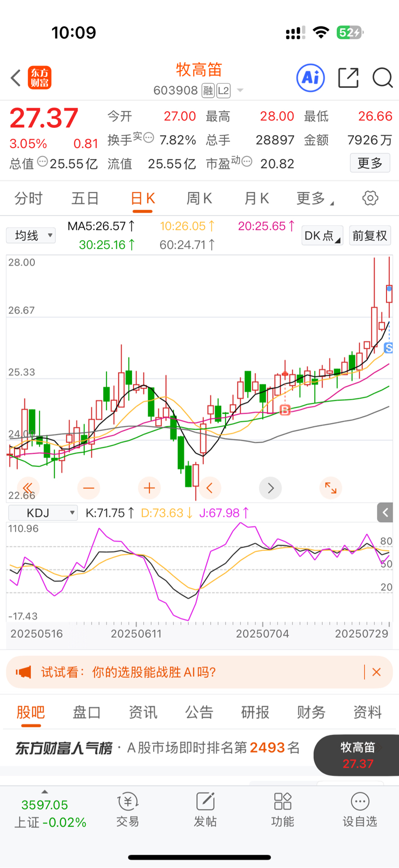Tap the current price 27.37
399x868 pixels.
(44, 118)
